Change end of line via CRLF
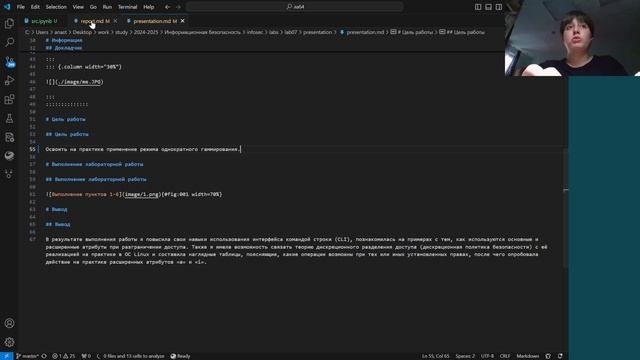The height and width of the screenshot is (360, 640). click(x=505, y=356)
